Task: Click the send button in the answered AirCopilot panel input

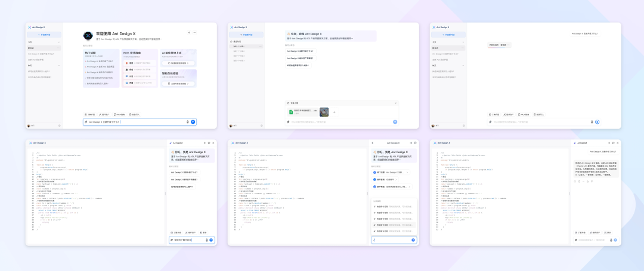Action: point(615,240)
